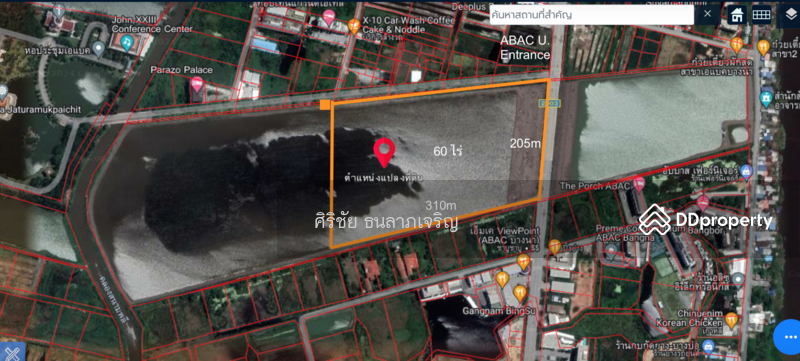The height and width of the screenshot is (361, 800).
Task: Select the หอประชุมเอแบค location marker
Action: pos(98,49)
